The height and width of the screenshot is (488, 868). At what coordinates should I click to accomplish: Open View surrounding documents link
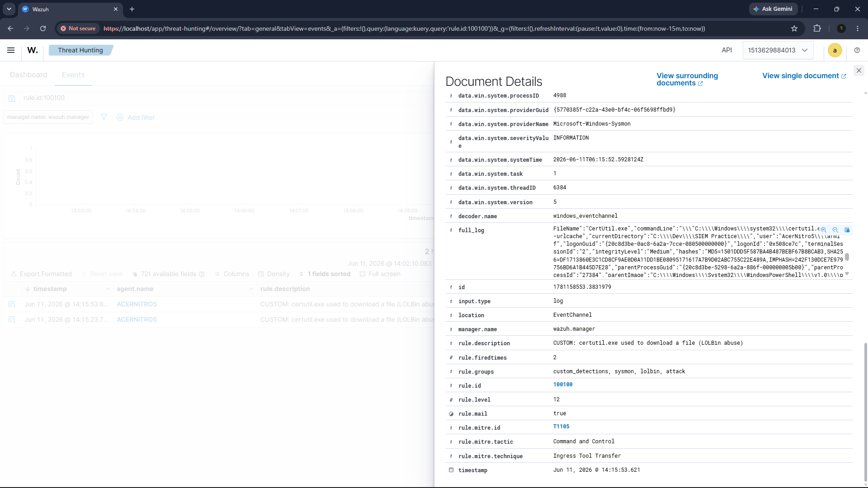click(x=687, y=80)
